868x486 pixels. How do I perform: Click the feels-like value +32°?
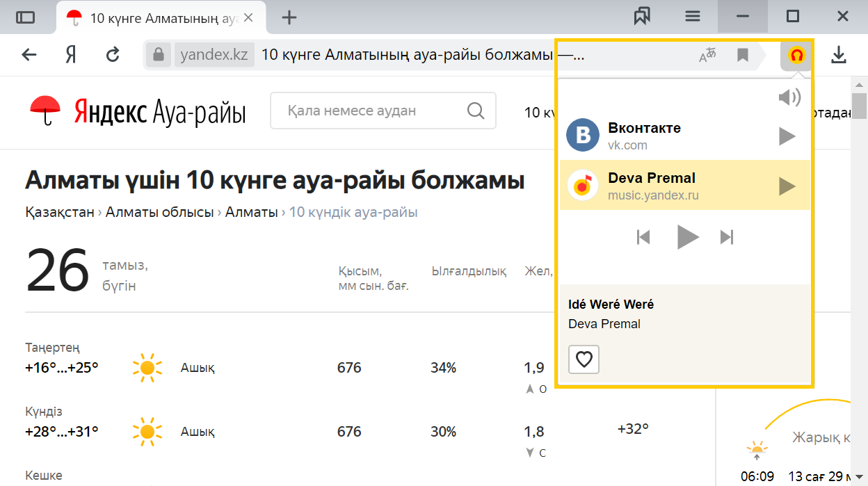[633, 429]
